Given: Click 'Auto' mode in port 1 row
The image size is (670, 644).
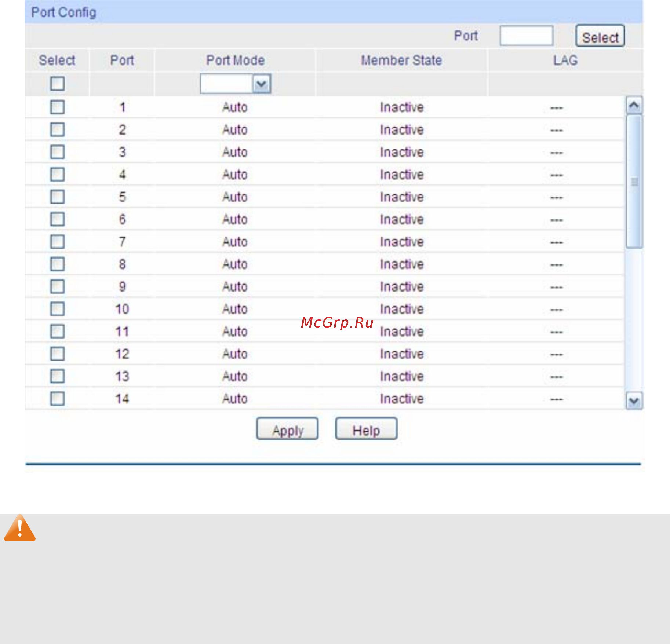Looking at the screenshot, I should (235, 107).
